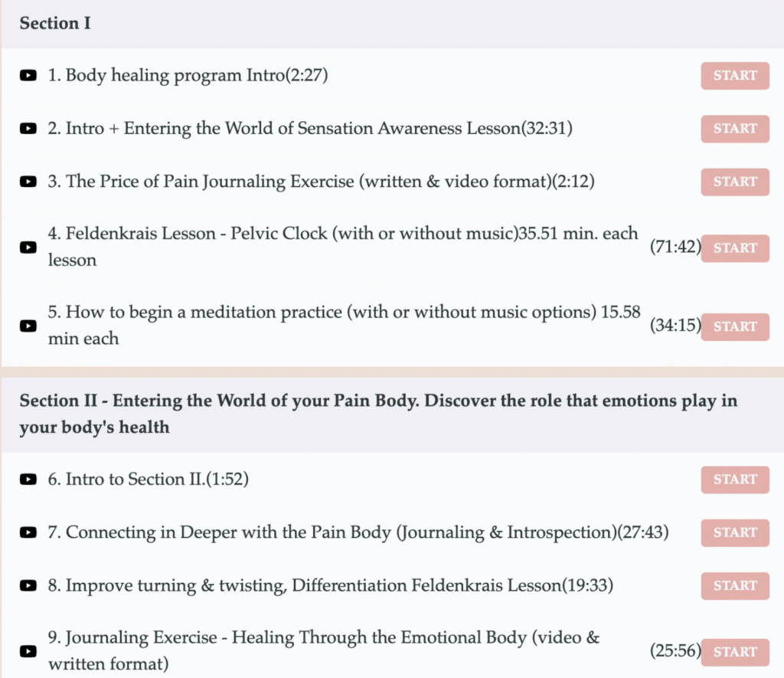Screen dimensions: 784x678
Task: Click video icon for Sensation Awareness Lesson
Action: click(x=28, y=129)
